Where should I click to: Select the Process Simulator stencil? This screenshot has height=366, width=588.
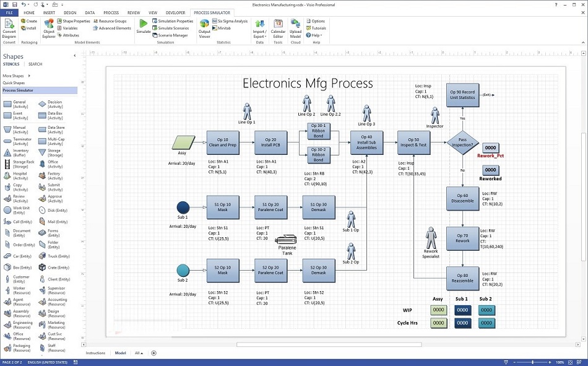click(40, 90)
